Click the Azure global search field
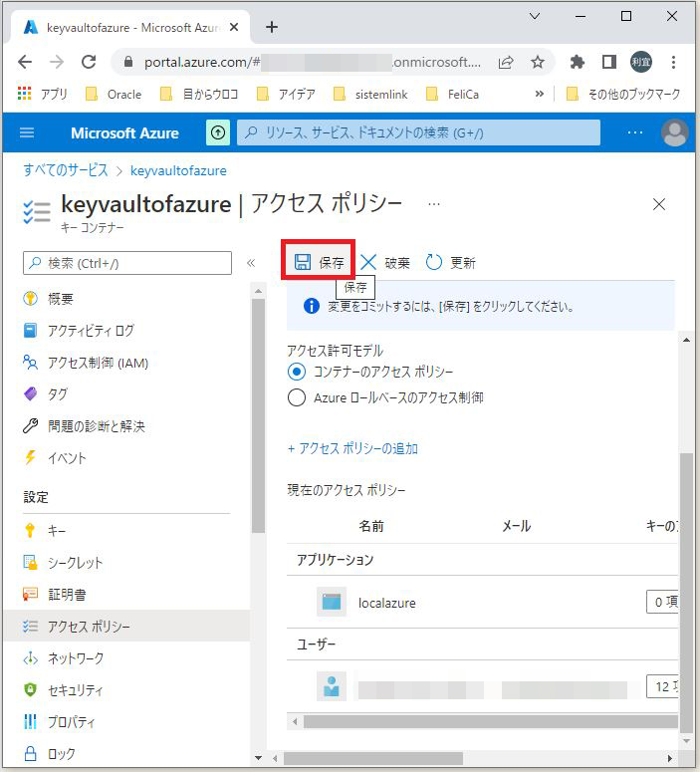Viewport: 700px width, 772px height. coord(418,132)
